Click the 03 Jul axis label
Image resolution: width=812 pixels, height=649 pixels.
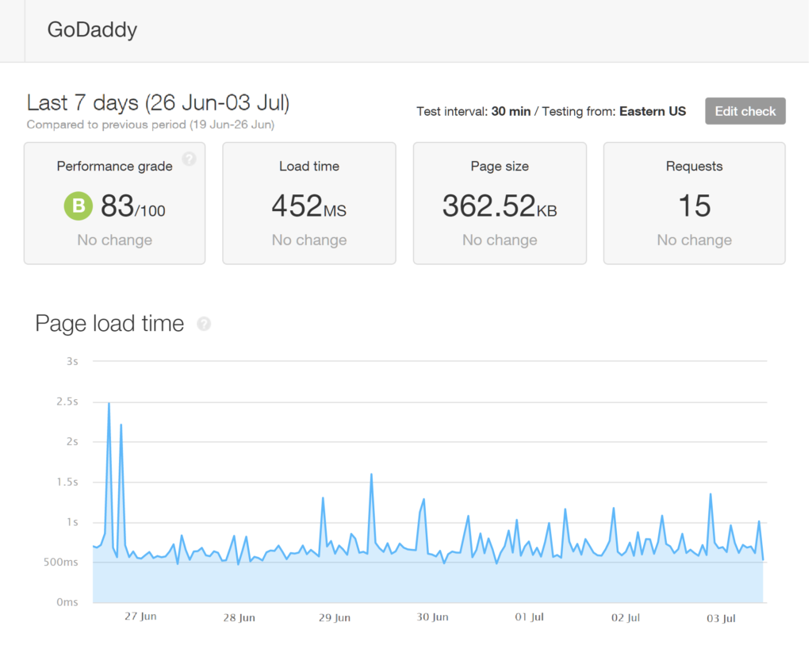(x=722, y=618)
